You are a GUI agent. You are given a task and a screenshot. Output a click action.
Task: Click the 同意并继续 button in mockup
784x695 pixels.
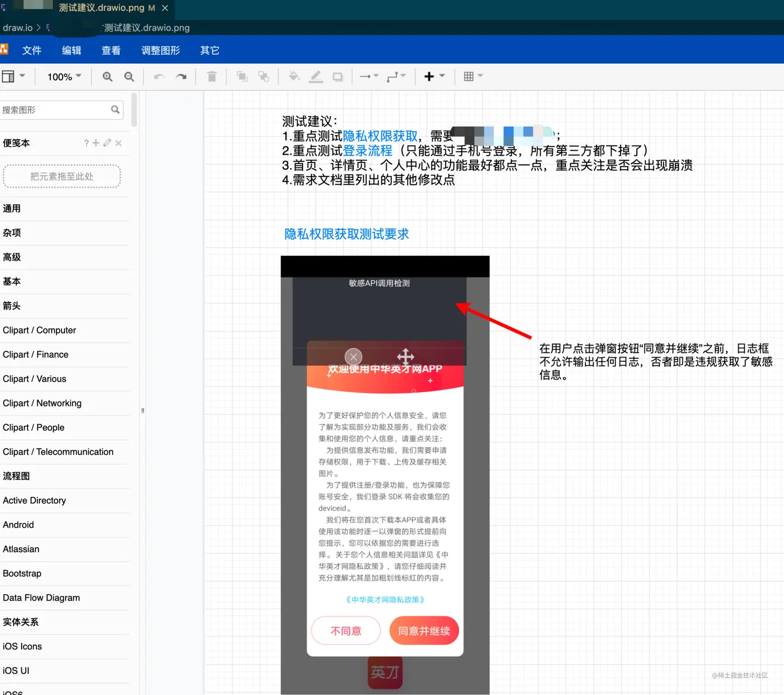(424, 631)
